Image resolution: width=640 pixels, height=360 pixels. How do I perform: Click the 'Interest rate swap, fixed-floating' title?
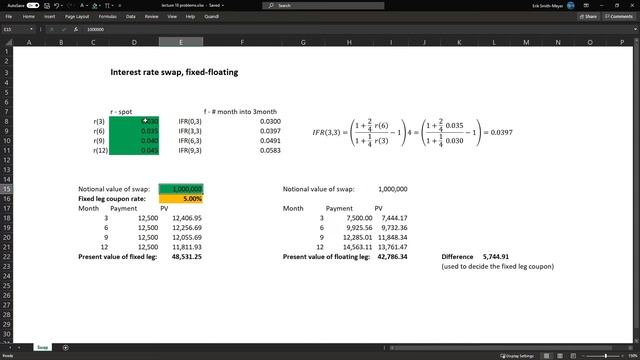[x=174, y=72]
